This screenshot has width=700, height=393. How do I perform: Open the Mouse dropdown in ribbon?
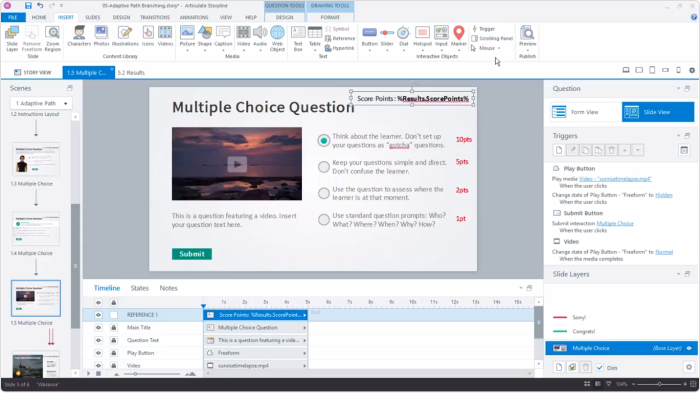[x=486, y=48]
